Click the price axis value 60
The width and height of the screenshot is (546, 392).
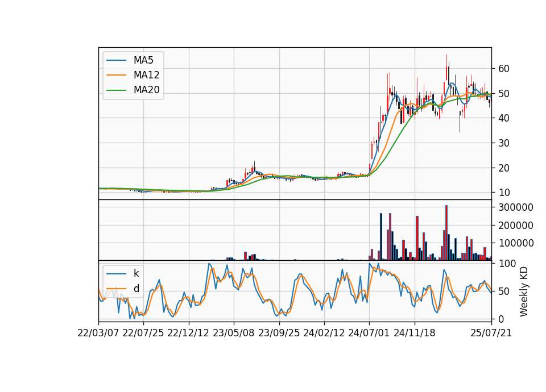504,69
